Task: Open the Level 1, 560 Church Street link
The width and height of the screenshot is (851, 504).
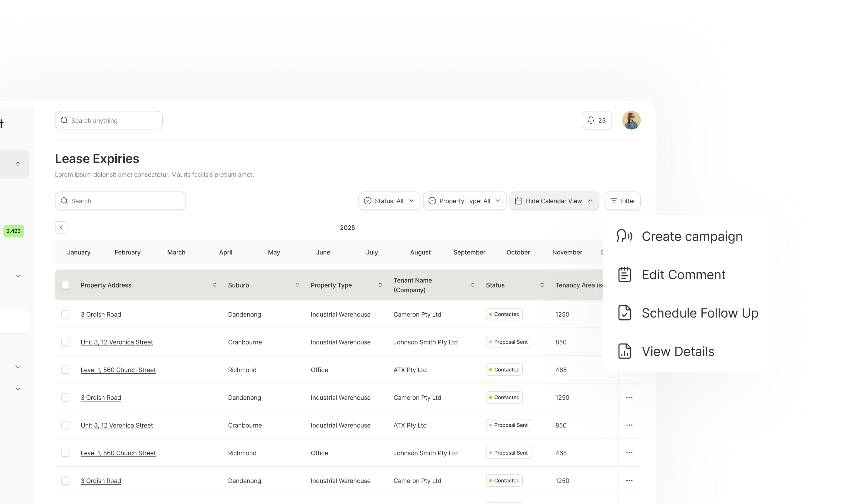Action: point(118,370)
